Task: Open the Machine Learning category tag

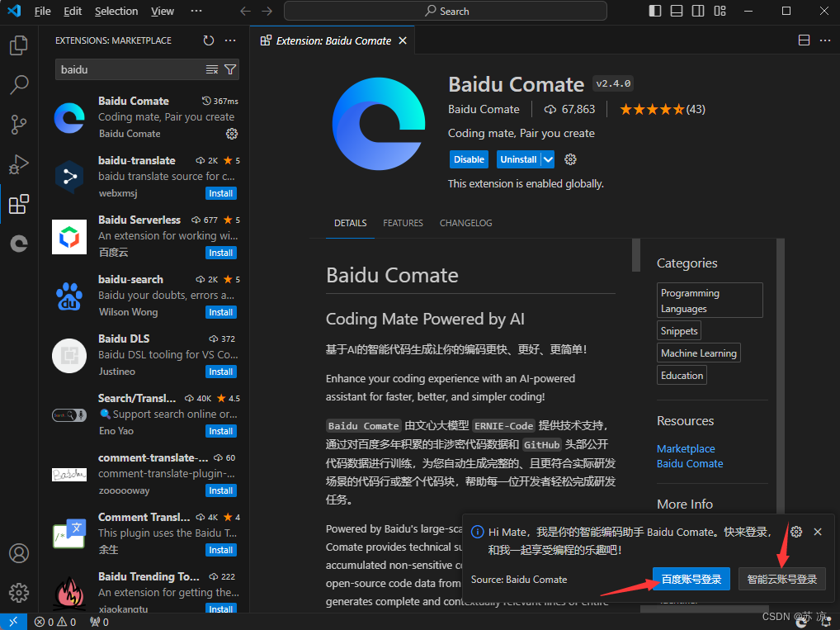Action: pyautogui.click(x=699, y=353)
